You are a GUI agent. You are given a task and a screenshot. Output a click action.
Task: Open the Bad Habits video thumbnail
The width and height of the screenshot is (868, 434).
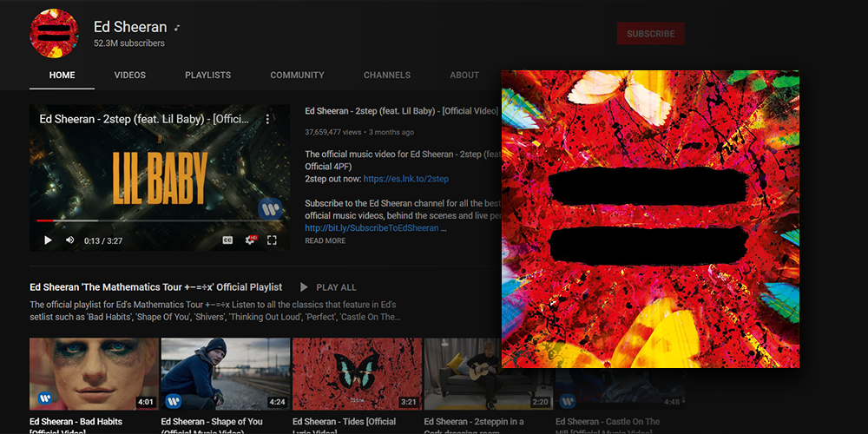tap(94, 374)
